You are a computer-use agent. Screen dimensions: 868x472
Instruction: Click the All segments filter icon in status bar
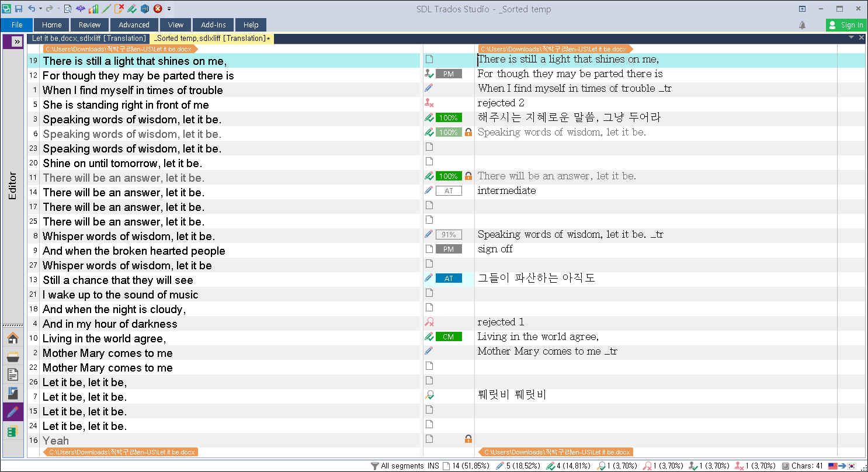tap(374, 466)
